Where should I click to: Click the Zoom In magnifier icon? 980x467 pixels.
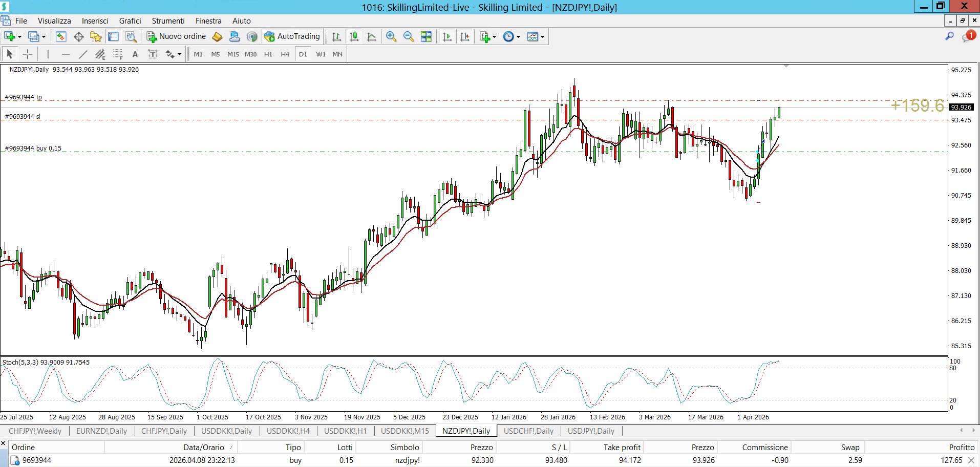click(x=391, y=36)
